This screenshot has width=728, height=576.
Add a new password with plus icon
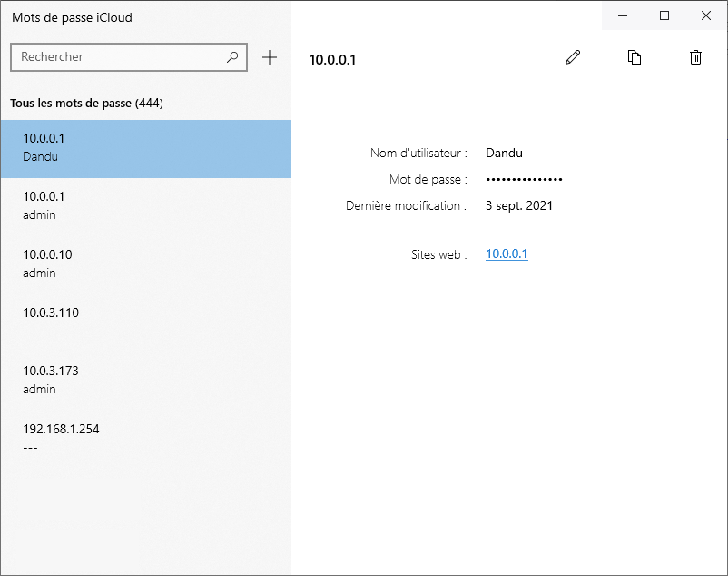point(270,57)
